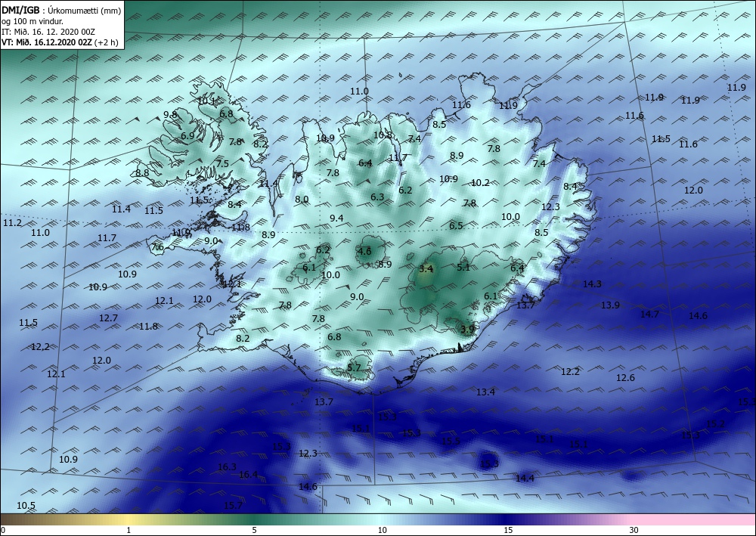Click the 7.6 value on the western peninsula

pos(158,247)
